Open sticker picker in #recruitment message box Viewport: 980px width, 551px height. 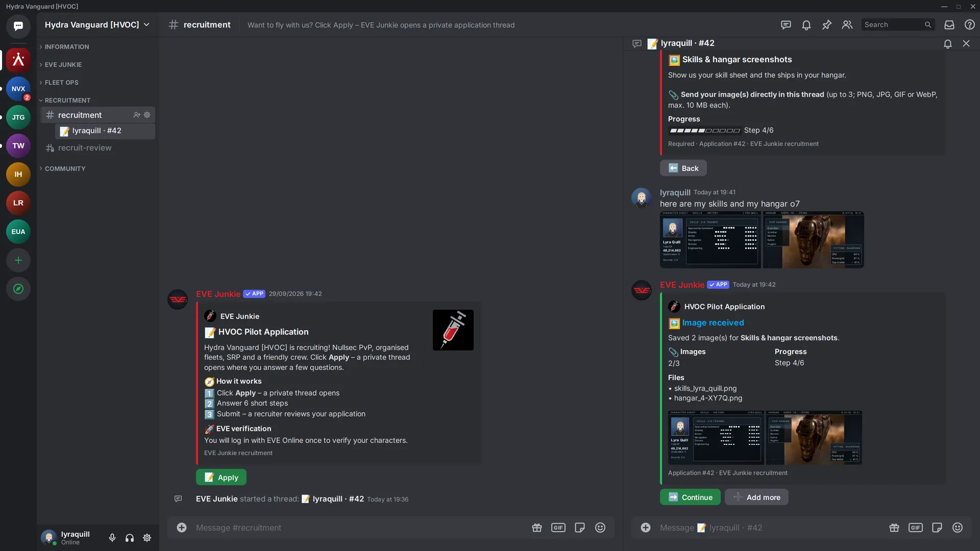coord(580,528)
